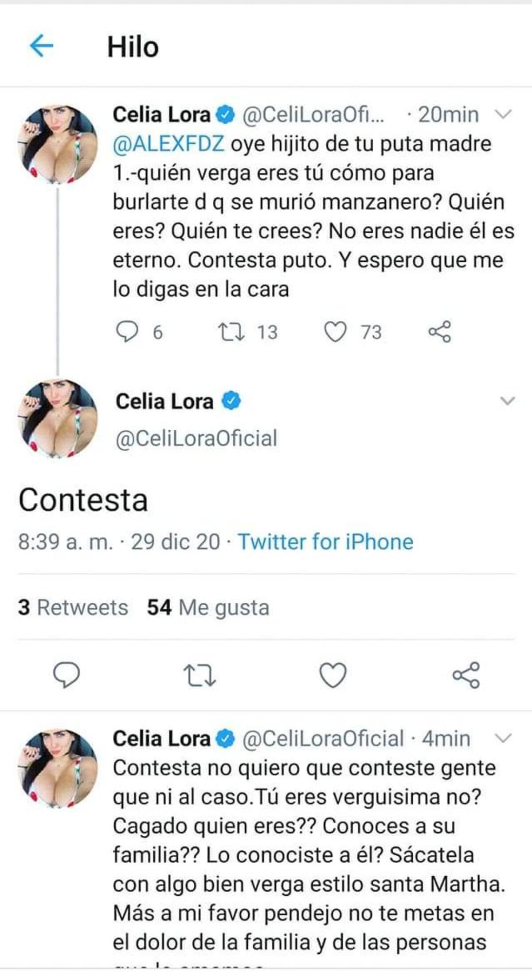
Task: Retweet the main 'Contesta' tweet
Action: [199, 675]
